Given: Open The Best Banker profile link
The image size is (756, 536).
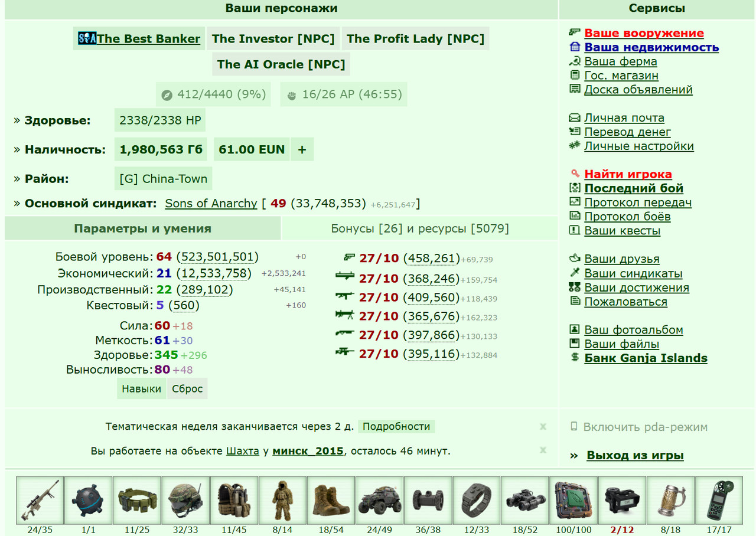Looking at the screenshot, I should click(149, 39).
